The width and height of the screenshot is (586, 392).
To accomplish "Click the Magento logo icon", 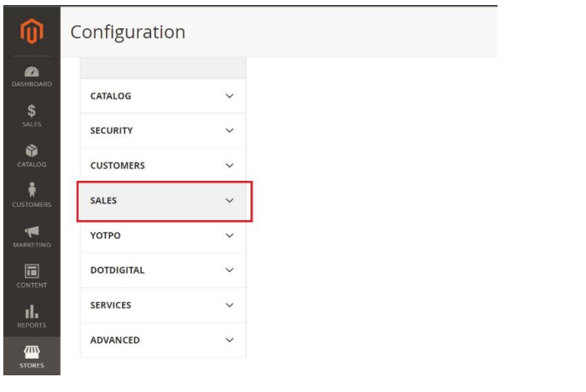I will pos(32,31).
